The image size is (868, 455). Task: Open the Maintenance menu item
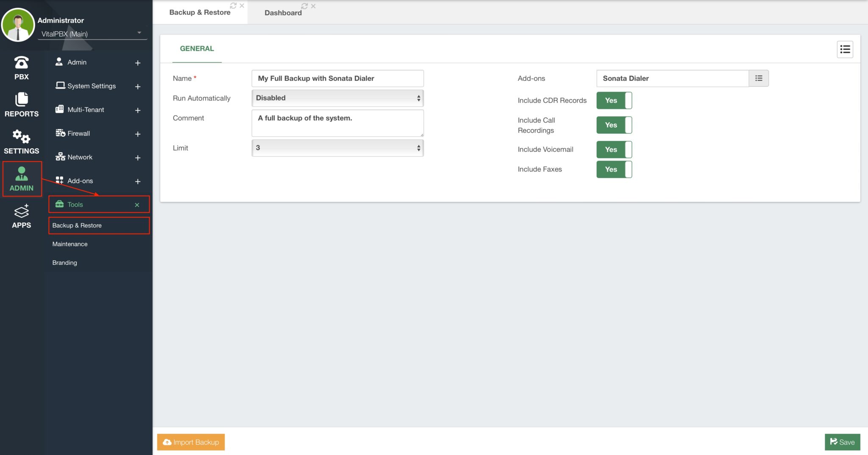(x=70, y=244)
